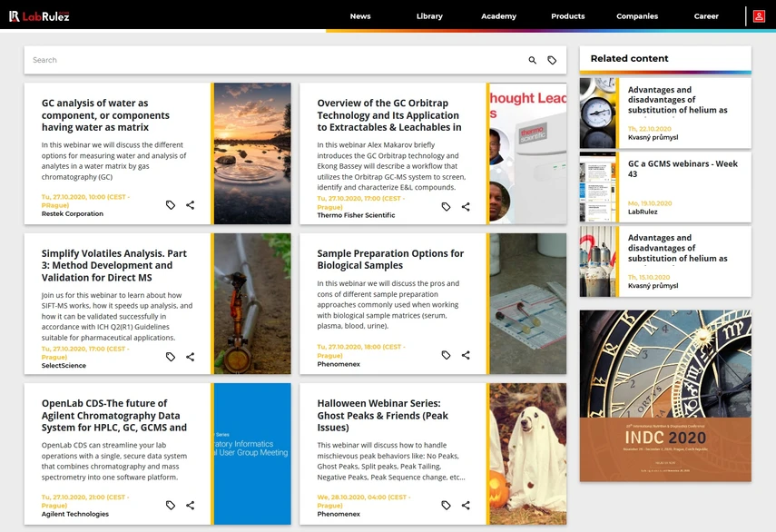Click tag icon on GC analysis of water card

click(x=171, y=205)
